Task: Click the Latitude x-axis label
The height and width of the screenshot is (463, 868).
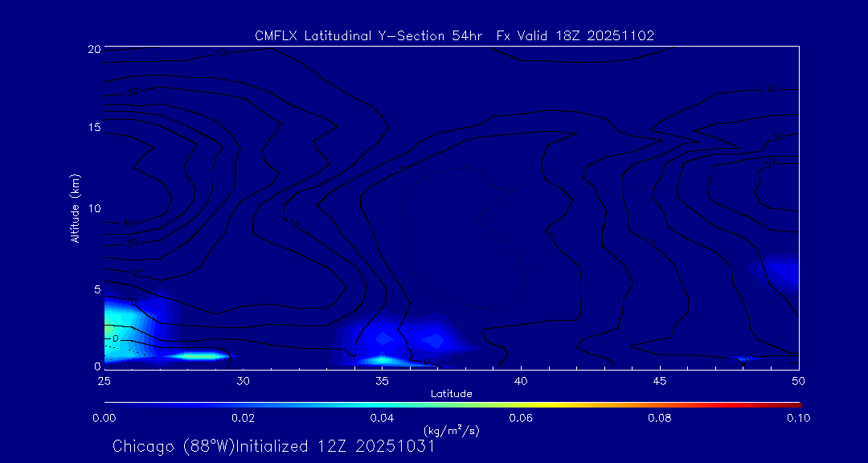Action: pyautogui.click(x=451, y=393)
